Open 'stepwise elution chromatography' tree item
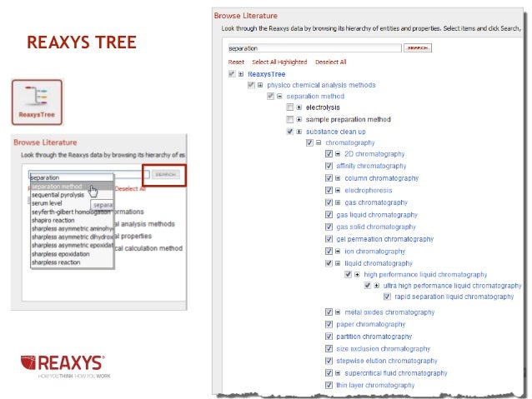Screen dimensions: 532x399 [x=387, y=361]
